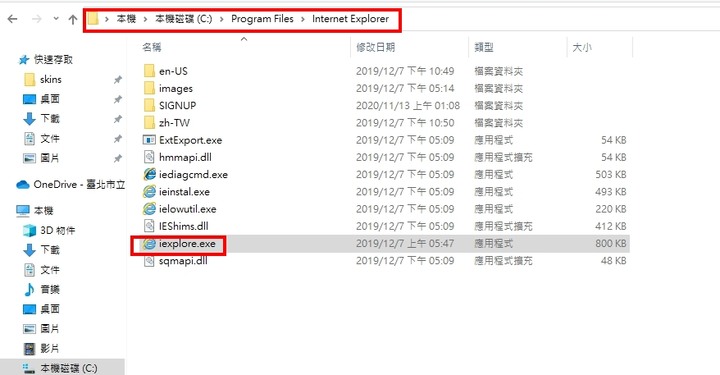
Task: Open 3D 物件 under 本機
Action: pos(57,230)
